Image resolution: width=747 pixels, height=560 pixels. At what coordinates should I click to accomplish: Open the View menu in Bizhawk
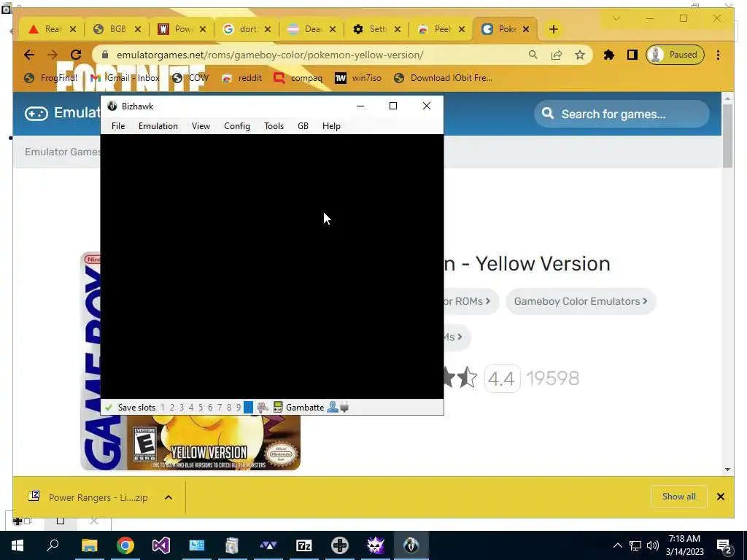click(x=201, y=126)
